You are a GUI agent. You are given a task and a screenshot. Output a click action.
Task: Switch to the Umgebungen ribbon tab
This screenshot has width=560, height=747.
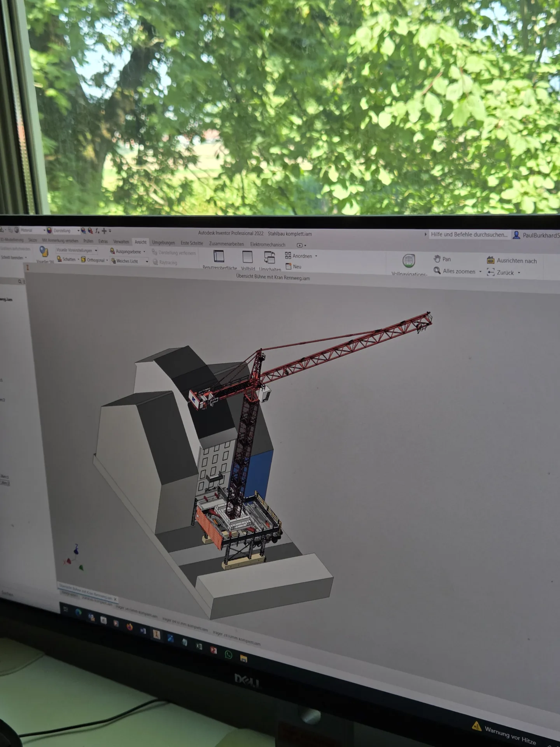pos(163,242)
